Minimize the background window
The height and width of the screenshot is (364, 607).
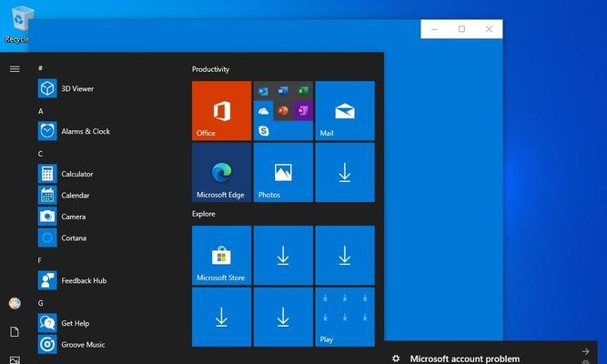pyautogui.click(x=434, y=29)
